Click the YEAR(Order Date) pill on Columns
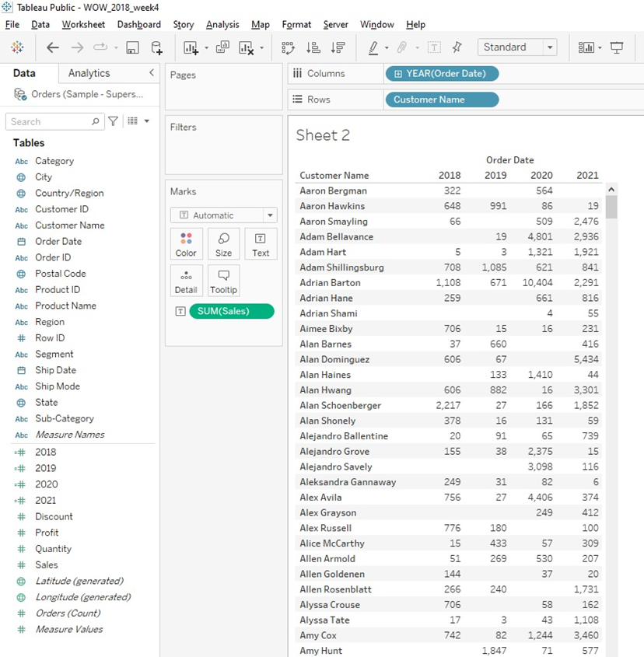This screenshot has width=644, height=657. [x=442, y=74]
